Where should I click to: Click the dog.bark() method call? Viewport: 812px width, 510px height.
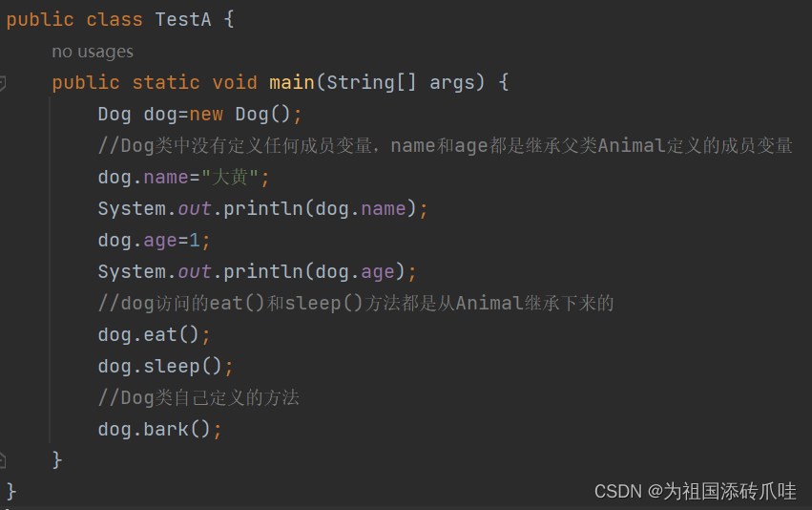coord(159,430)
